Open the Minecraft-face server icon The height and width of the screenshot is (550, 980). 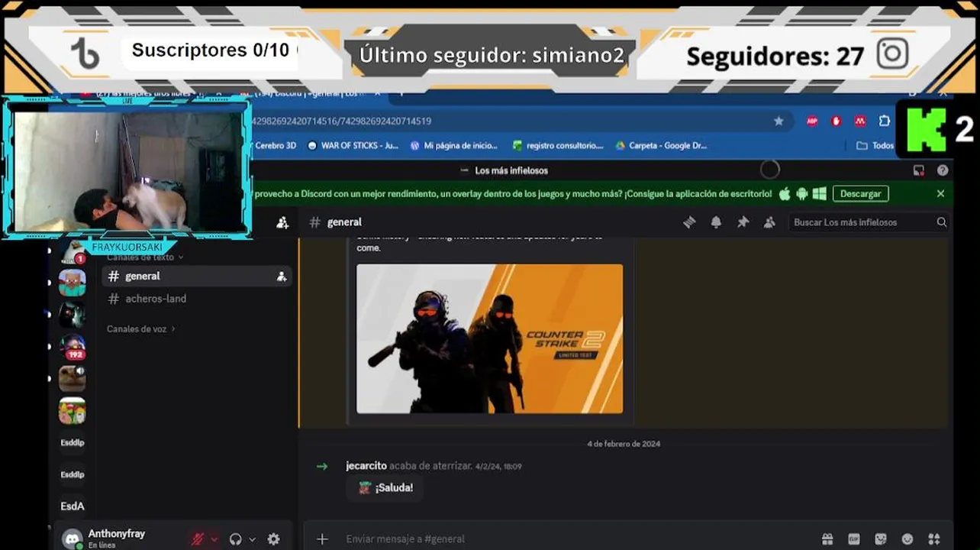pyautogui.click(x=73, y=283)
